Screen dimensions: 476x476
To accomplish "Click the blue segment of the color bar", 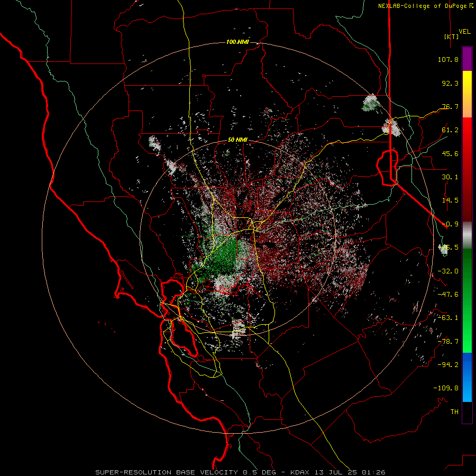I will (467, 377).
